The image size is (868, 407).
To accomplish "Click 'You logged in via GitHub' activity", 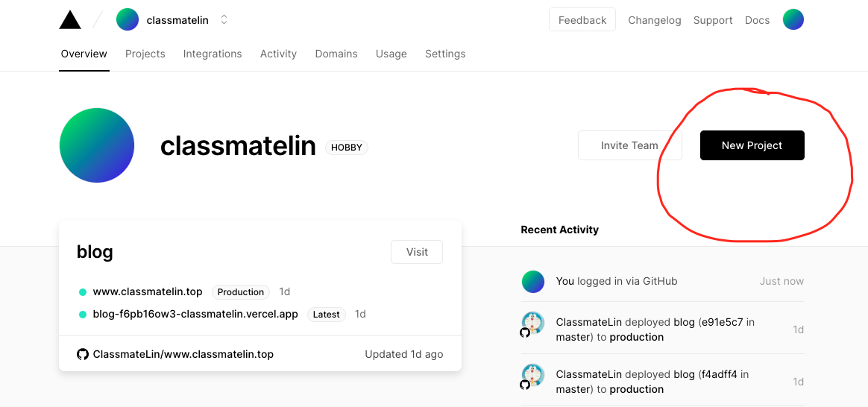I will click(x=617, y=281).
